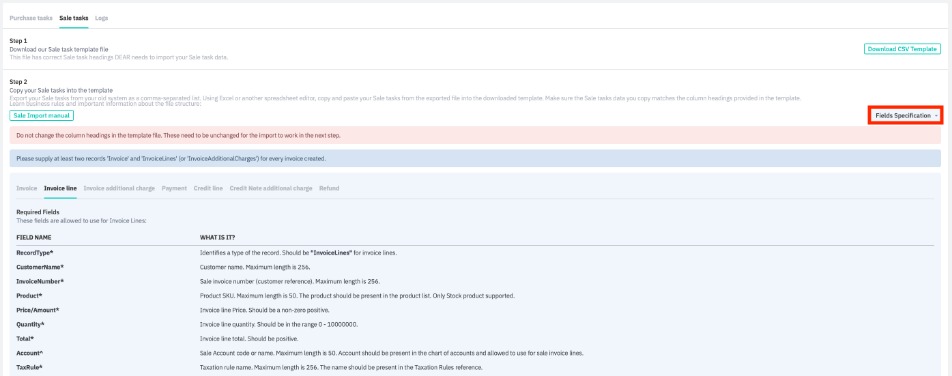
Task: Click the CustomerName* field name
Action: tap(40, 267)
